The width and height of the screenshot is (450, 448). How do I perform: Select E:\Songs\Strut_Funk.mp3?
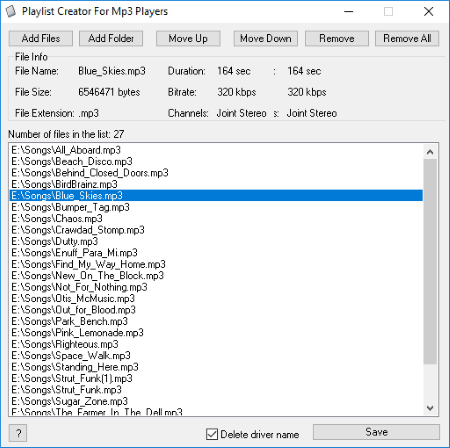(x=216, y=390)
